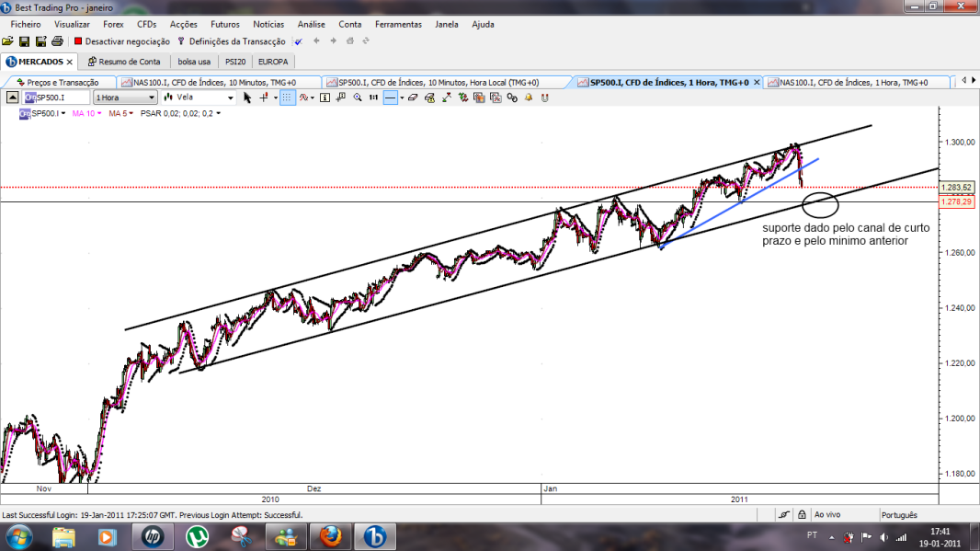Select the line drawing tool
The image size is (980, 551).
pos(390,98)
